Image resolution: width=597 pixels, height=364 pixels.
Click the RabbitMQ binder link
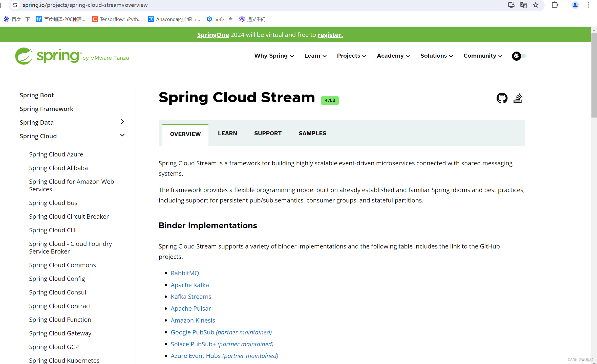[184, 273]
